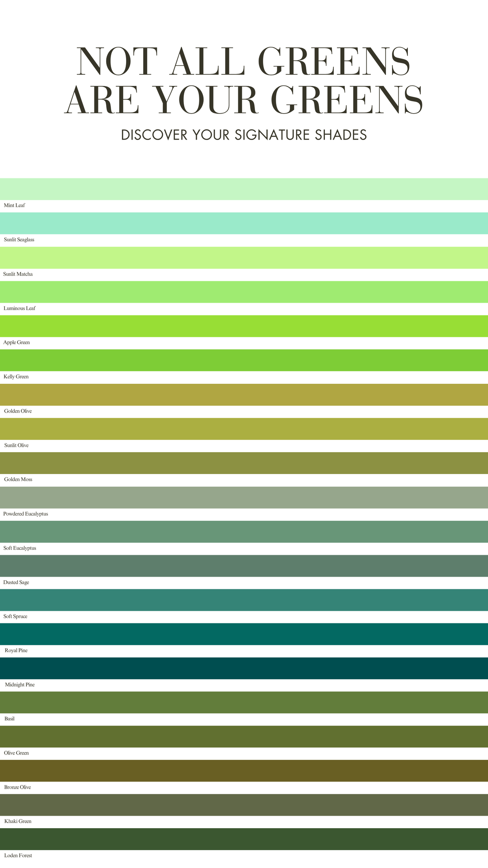Click the 'Sunlit Seaglass' label text

(19, 240)
